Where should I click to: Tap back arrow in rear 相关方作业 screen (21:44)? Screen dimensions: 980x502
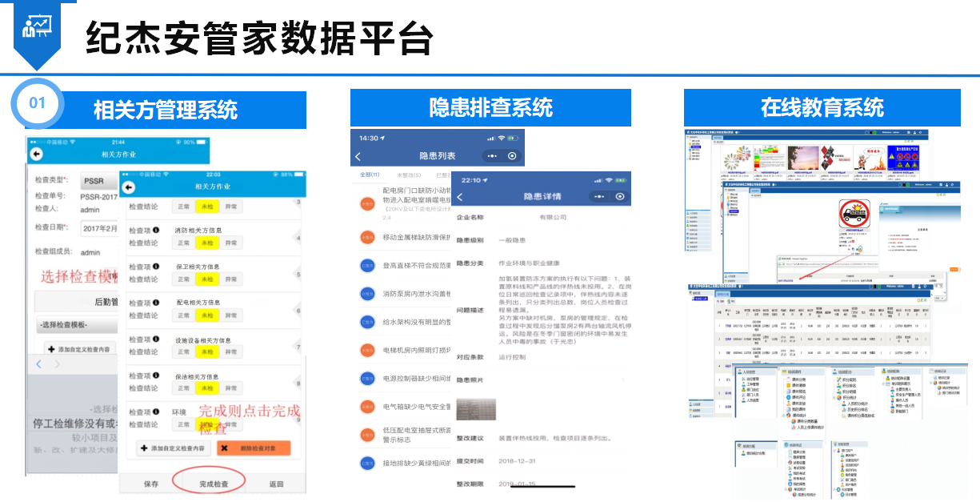point(36,154)
